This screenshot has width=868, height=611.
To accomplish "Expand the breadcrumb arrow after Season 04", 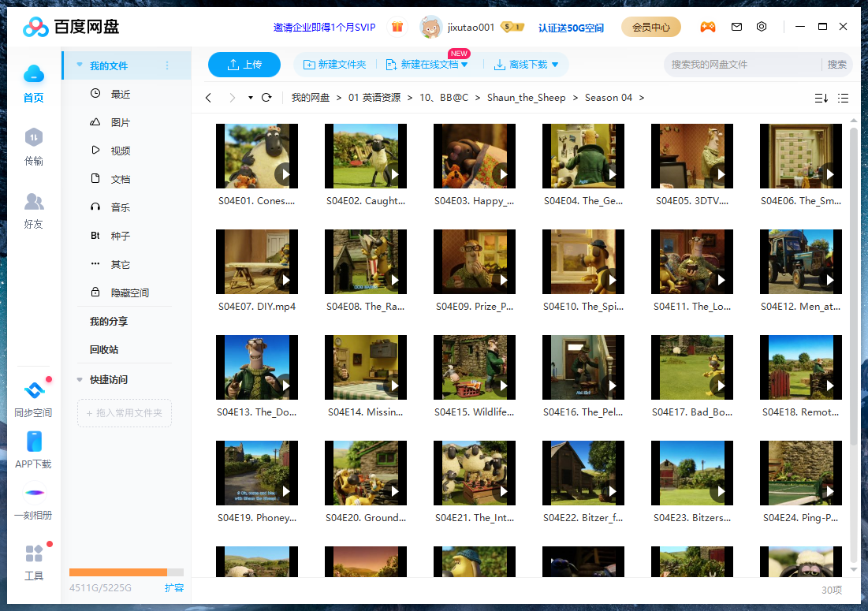I will (x=642, y=98).
